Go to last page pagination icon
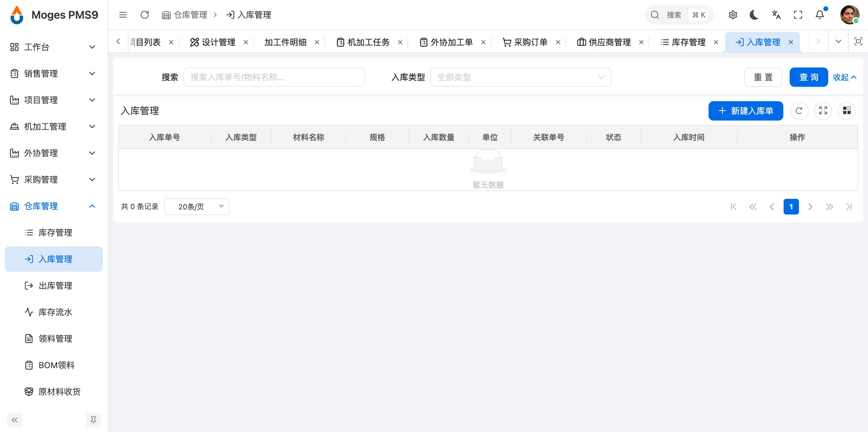The width and height of the screenshot is (868, 432). pyautogui.click(x=849, y=206)
